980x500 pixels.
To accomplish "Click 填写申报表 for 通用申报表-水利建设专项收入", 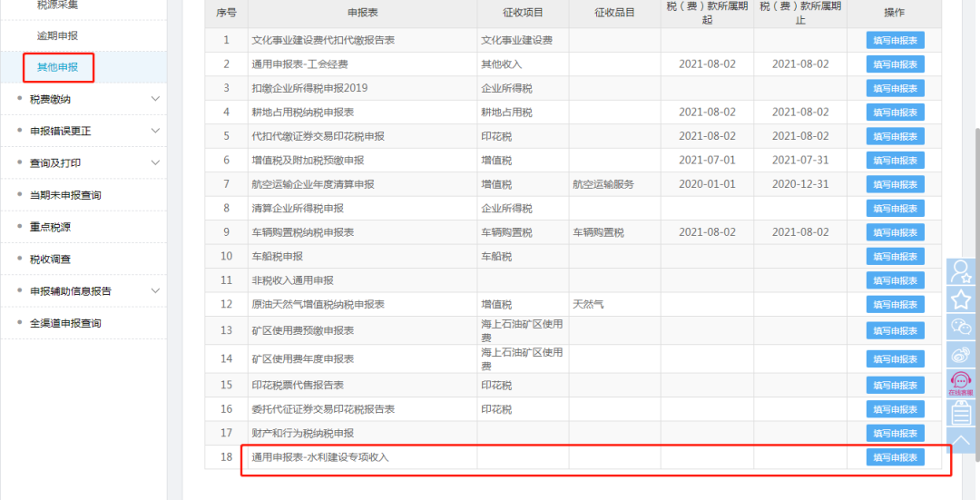I will (895, 457).
